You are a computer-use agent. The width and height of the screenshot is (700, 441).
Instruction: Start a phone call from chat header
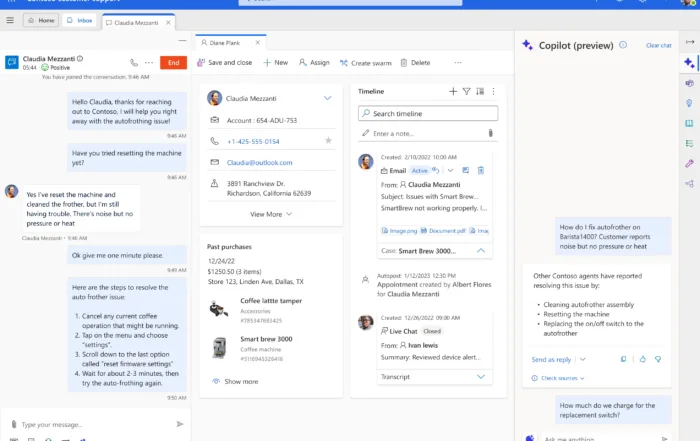click(x=134, y=63)
